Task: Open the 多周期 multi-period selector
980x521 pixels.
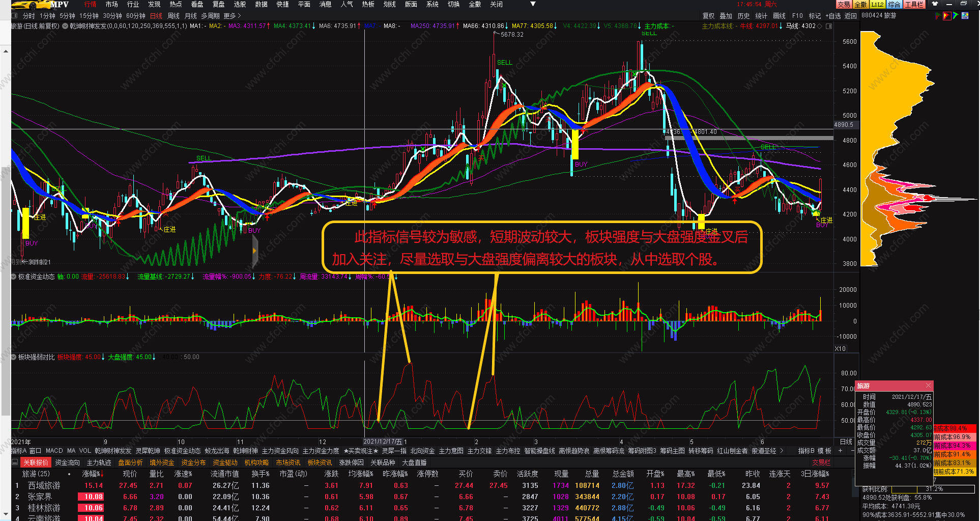Action: tap(210, 16)
